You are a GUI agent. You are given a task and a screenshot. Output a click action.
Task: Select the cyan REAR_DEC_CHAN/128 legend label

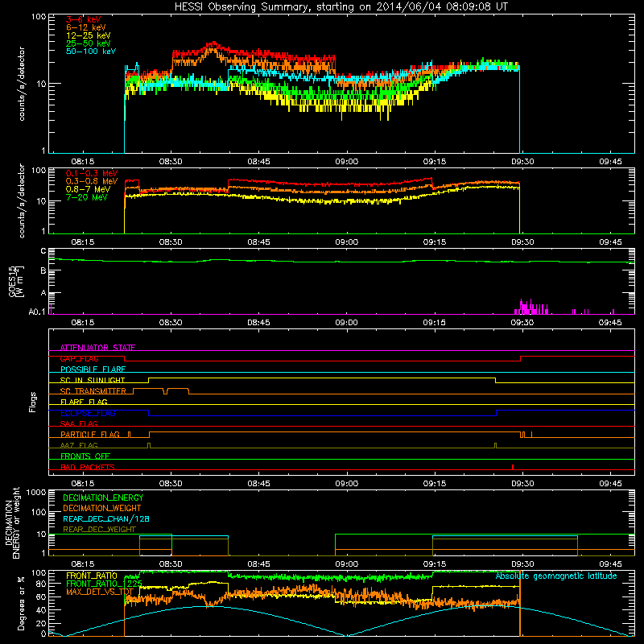tap(106, 518)
